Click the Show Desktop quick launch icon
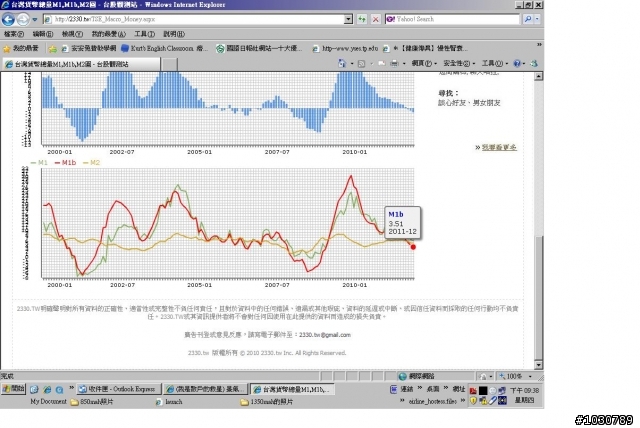640x428 pixels. 34,390
